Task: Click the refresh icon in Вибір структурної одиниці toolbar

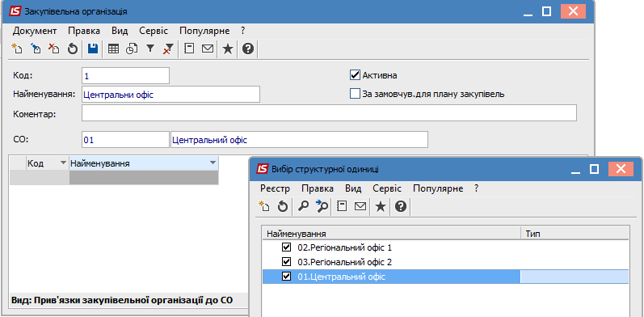Action: point(283,206)
